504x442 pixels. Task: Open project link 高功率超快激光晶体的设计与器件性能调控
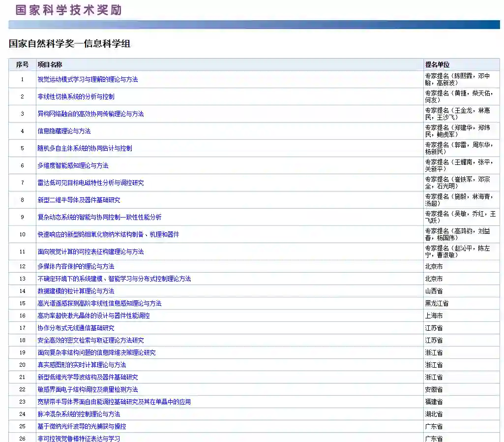tap(93, 316)
